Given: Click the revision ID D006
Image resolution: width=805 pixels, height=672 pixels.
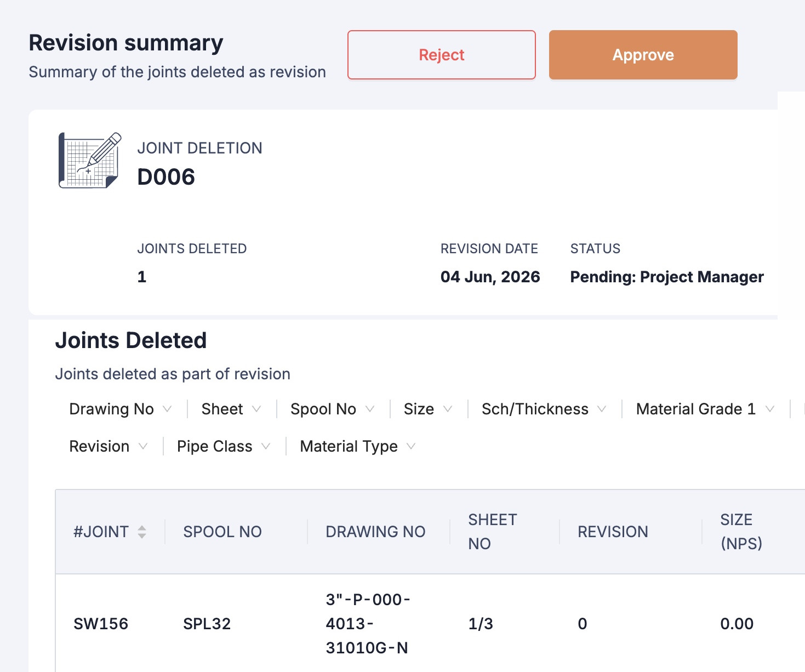Looking at the screenshot, I should (x=166, y=177).
